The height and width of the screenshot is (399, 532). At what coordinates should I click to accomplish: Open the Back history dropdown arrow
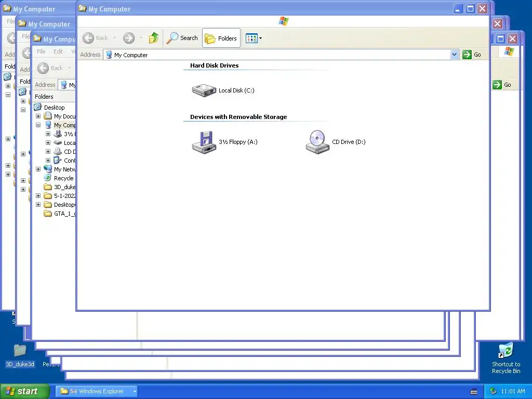[x=115, y=38]
